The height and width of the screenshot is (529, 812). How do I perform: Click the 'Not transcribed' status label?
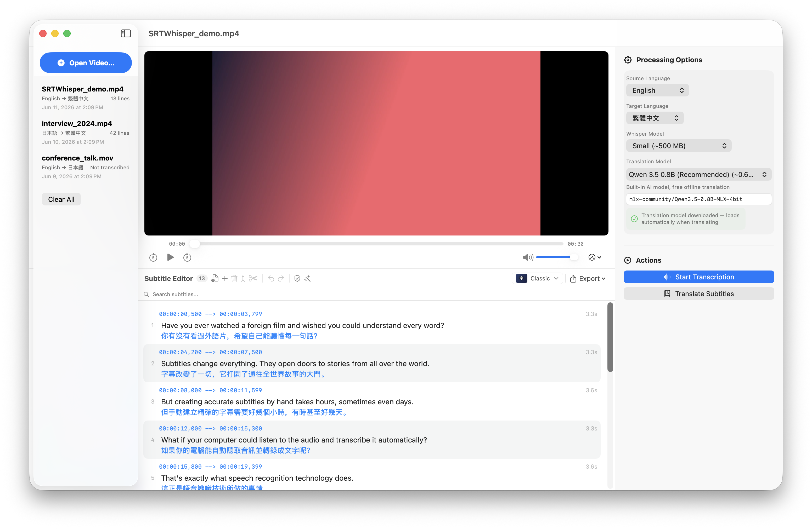point(110,167)
